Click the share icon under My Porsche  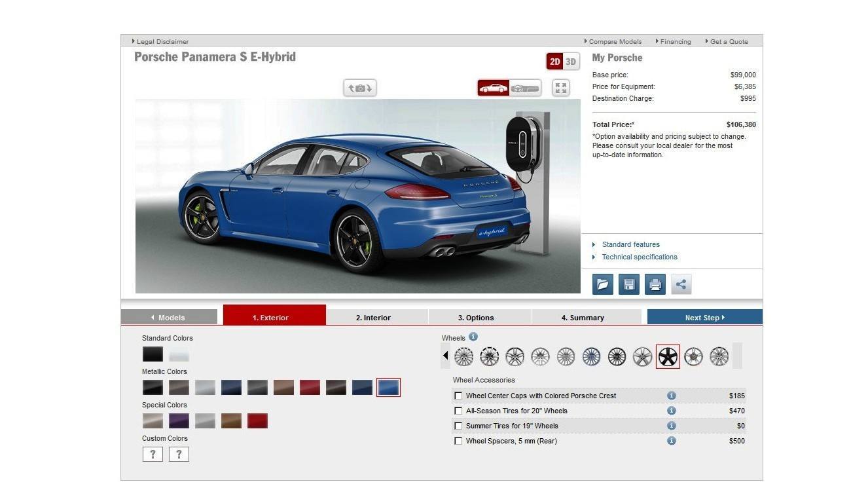point(681,284)
